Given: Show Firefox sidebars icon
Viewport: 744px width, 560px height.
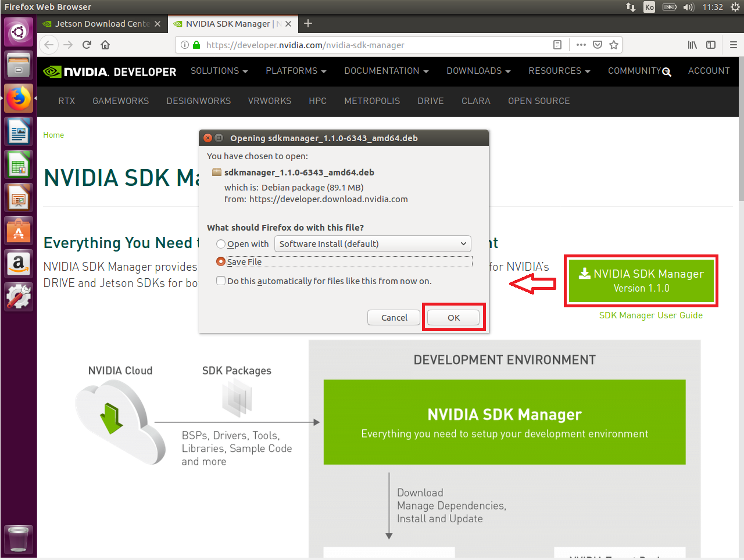Looking at the screenshot, I should click(711, 45).
